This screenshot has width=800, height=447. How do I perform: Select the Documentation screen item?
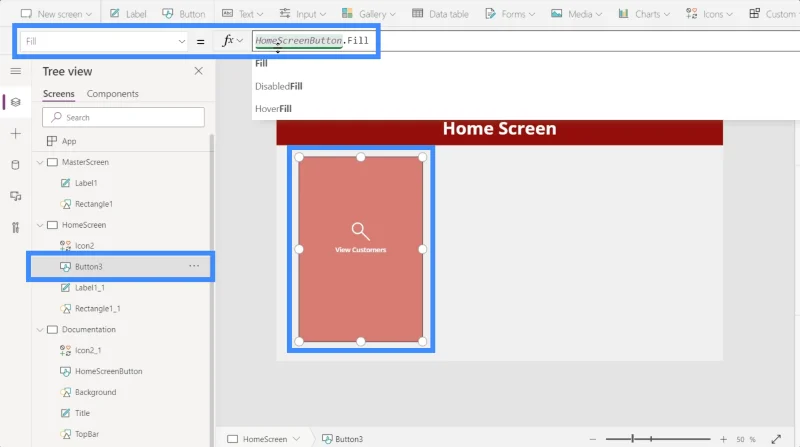pos(89,330)
